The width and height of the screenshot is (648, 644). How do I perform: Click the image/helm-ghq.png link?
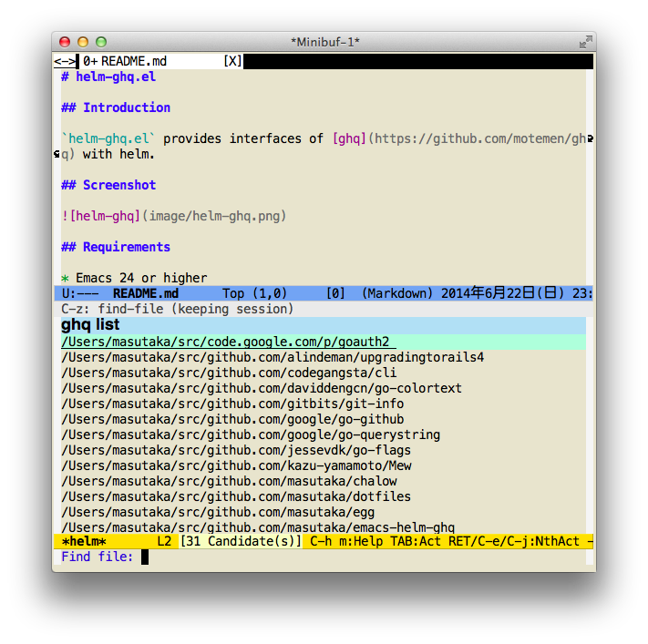[214, 216]
